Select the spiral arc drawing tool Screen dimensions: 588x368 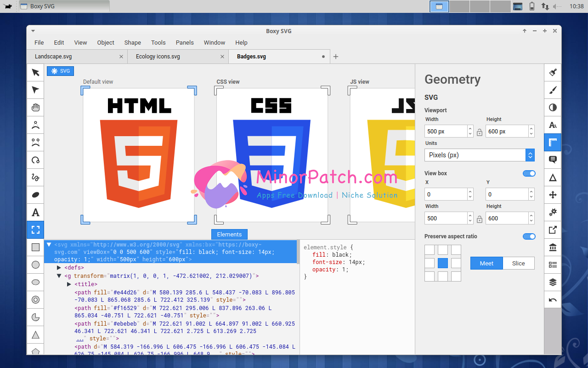tap(35, 160)
